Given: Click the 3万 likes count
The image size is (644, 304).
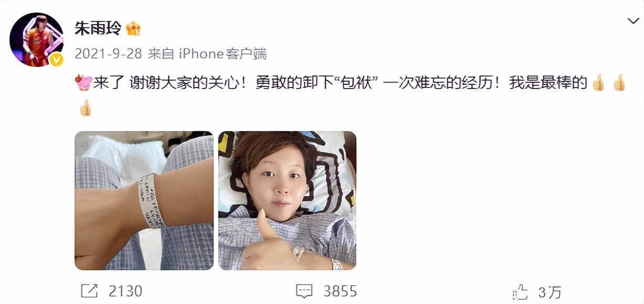Looking at the screenshot, I should coord(550,291).
